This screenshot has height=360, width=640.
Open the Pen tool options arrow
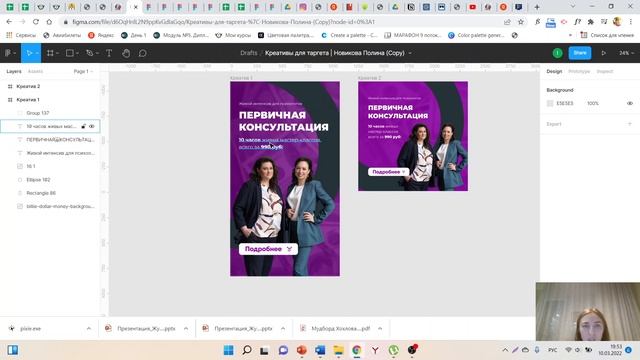pyautogui.click(x=97, y=53)
